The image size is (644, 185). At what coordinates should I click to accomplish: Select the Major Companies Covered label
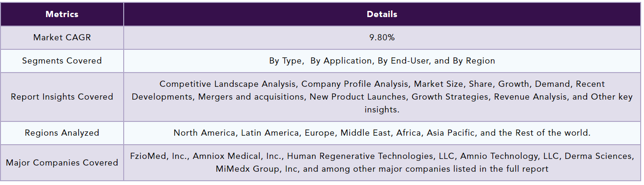62,163
